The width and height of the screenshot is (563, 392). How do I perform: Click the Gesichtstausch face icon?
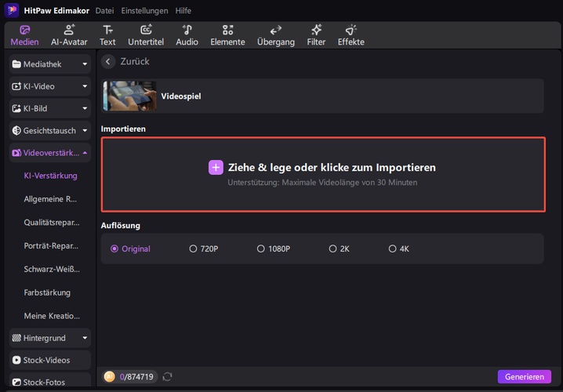click(x=16, y=131)
